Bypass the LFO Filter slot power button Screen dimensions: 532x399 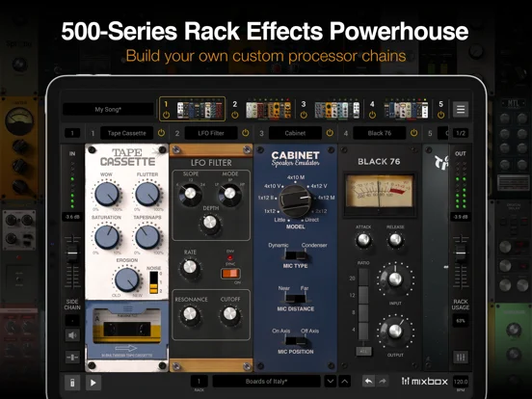click(x=246, y=133)
